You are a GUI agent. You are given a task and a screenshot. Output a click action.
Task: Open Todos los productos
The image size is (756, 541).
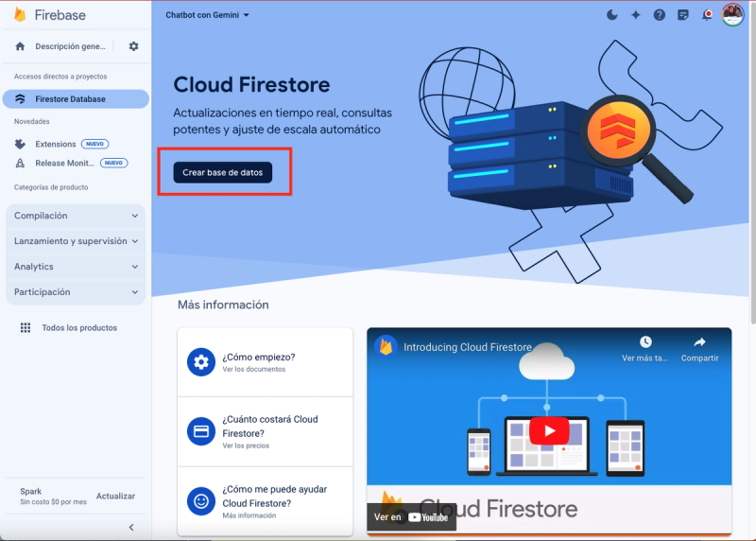79,327
